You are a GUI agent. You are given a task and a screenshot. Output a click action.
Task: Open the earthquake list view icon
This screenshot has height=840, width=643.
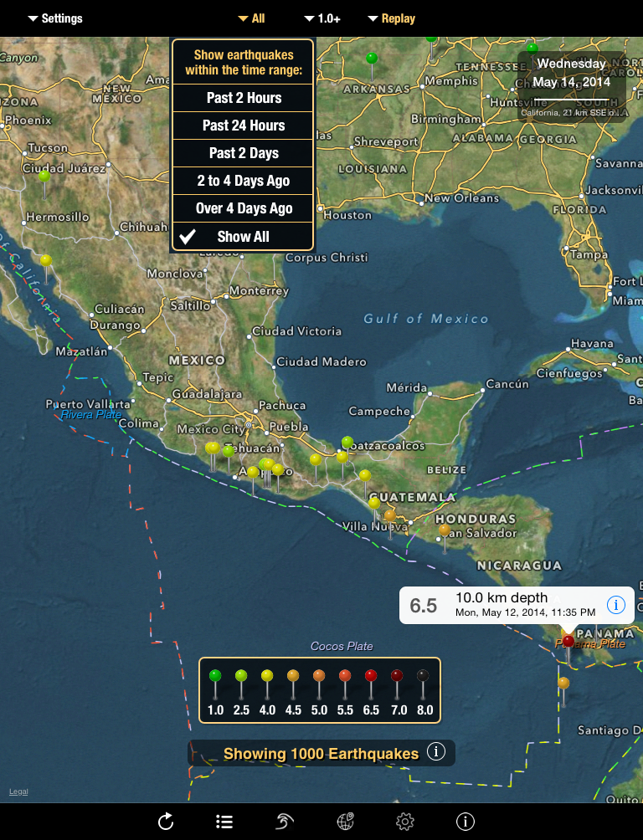[224, 822]
